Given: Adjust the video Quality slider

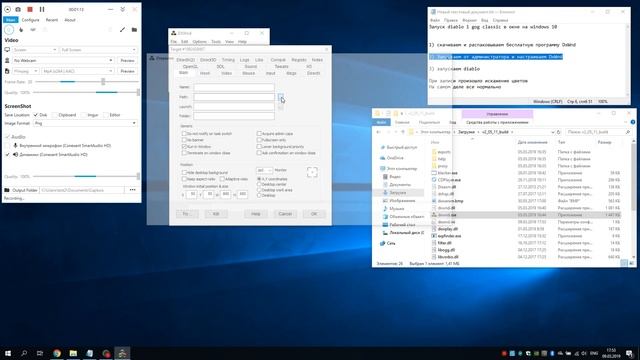Looking at the screenshot, I should (87, 92).
